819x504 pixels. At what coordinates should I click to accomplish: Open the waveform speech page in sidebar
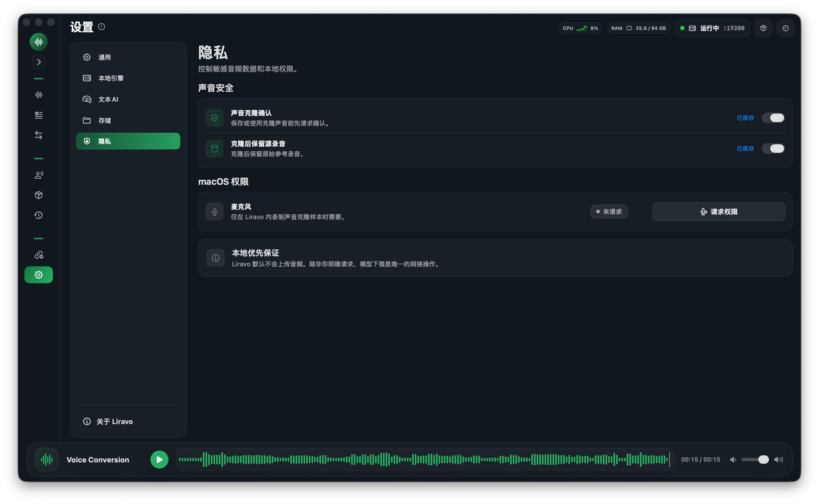[39, 95]
